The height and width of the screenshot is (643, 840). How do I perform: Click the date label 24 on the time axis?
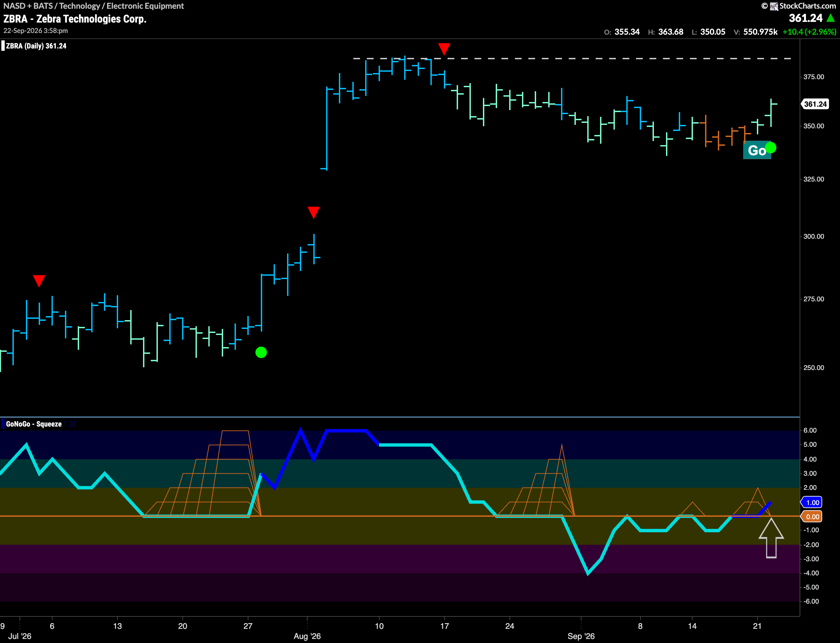pos(510,626)
